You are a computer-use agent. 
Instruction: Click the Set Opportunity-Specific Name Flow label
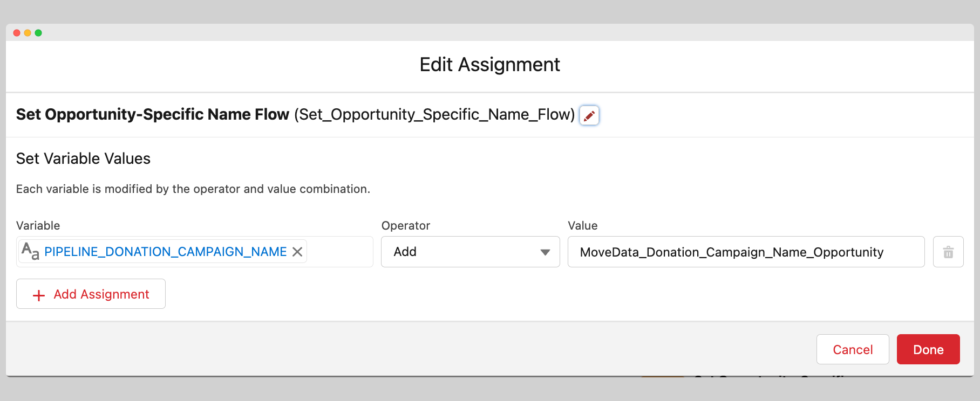click(x=153, y=114)
